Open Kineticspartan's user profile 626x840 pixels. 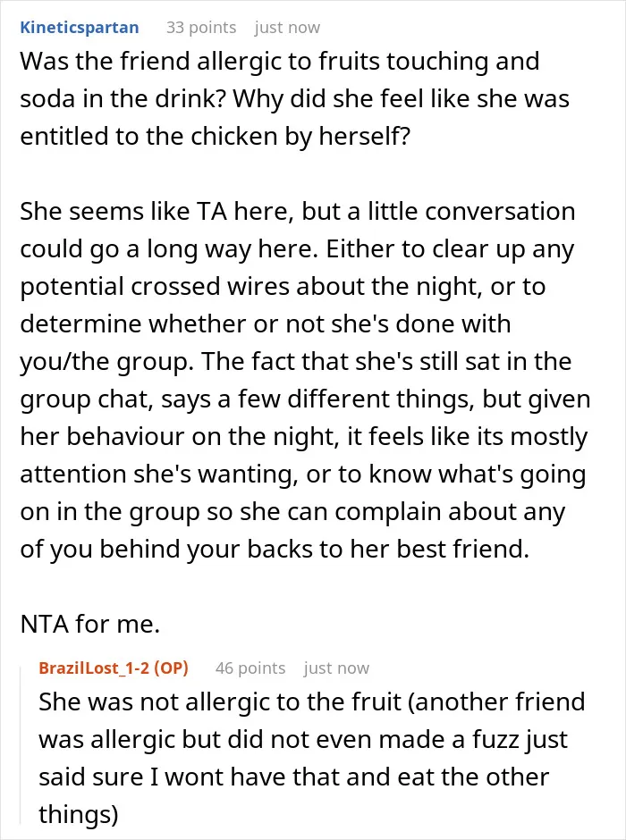(80, 28)
